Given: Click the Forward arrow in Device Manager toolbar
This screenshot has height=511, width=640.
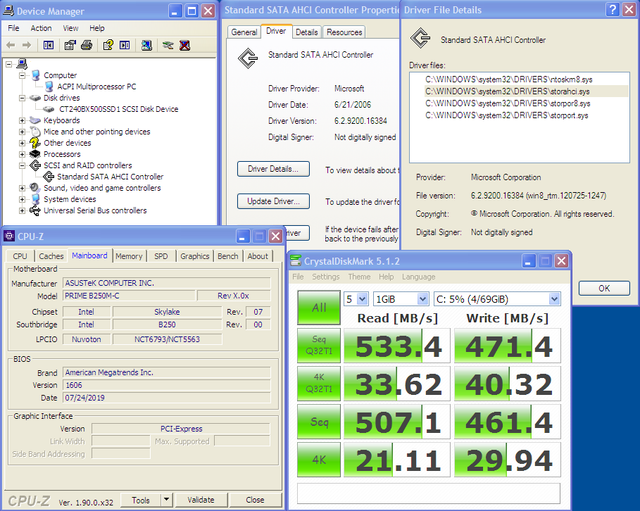Looking at the screenshot, I should pos(27,45).
